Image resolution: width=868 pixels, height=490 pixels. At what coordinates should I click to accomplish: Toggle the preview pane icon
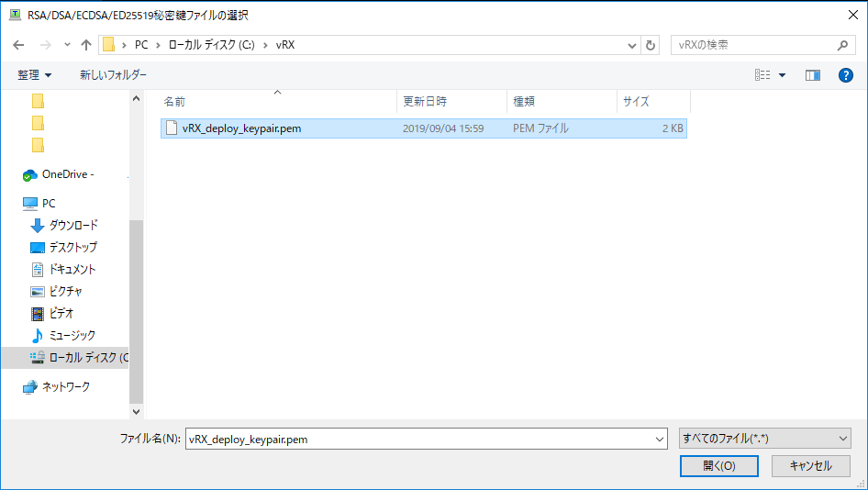(x=812, y=75)
